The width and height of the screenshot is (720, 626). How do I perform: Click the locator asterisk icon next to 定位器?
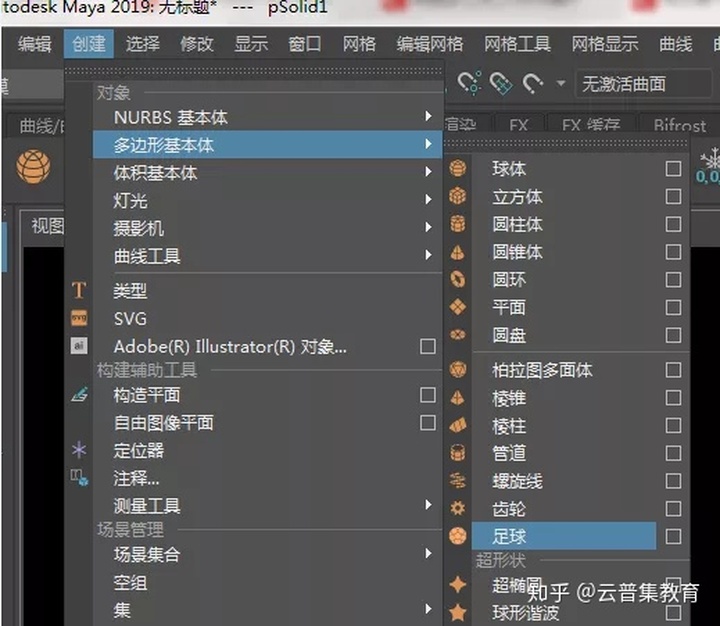click(x=79, y=450)
